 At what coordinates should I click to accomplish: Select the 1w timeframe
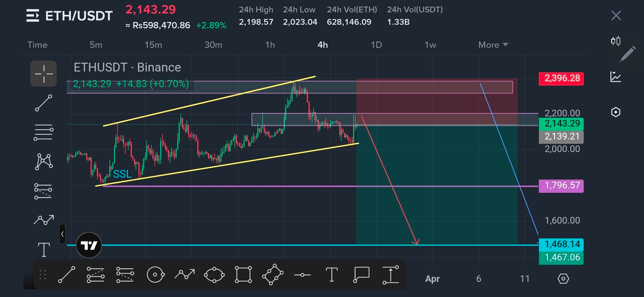coord(430,45)
